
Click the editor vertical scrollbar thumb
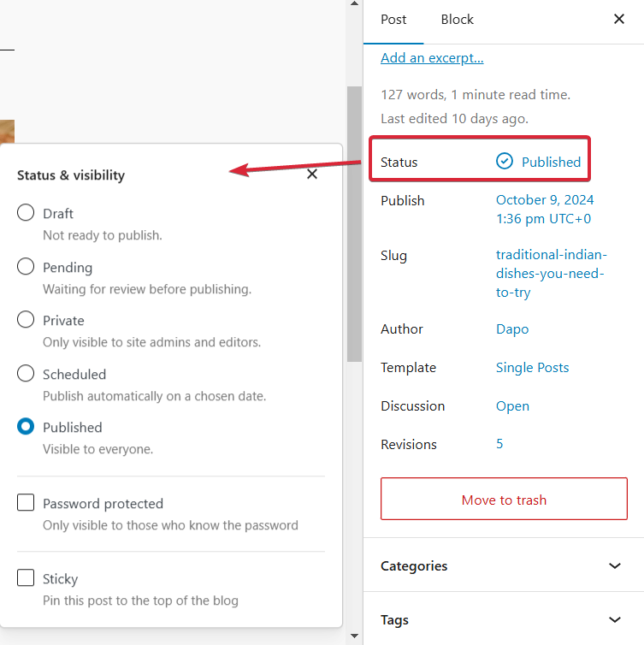[x=354, y=222]
